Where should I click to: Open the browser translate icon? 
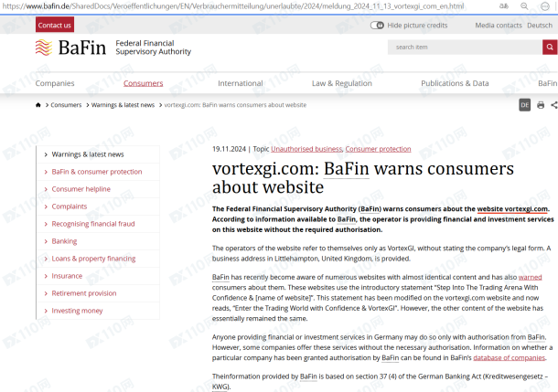(503, 6)
